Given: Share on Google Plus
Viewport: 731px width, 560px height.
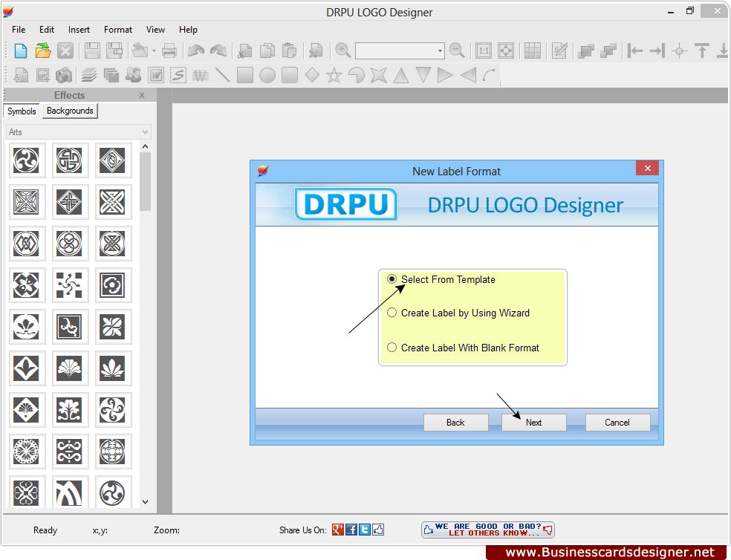Looking at the screenshot, I should coord(337,530).
